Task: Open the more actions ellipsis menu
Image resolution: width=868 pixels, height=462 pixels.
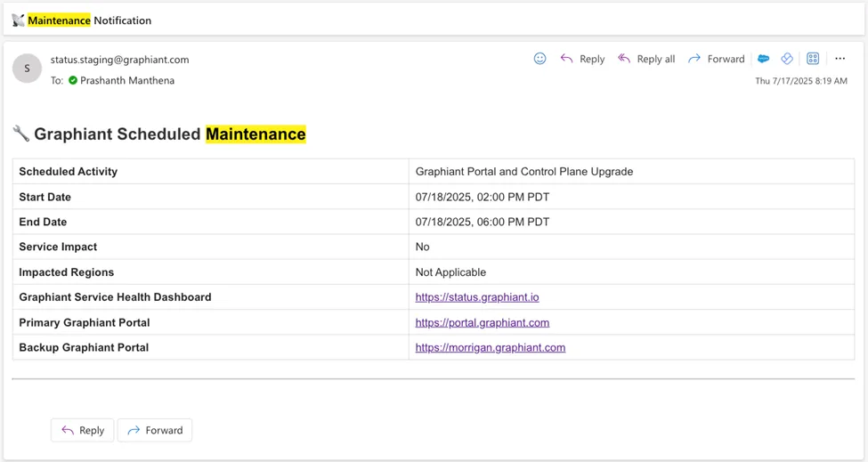Action: coord(840,59)
